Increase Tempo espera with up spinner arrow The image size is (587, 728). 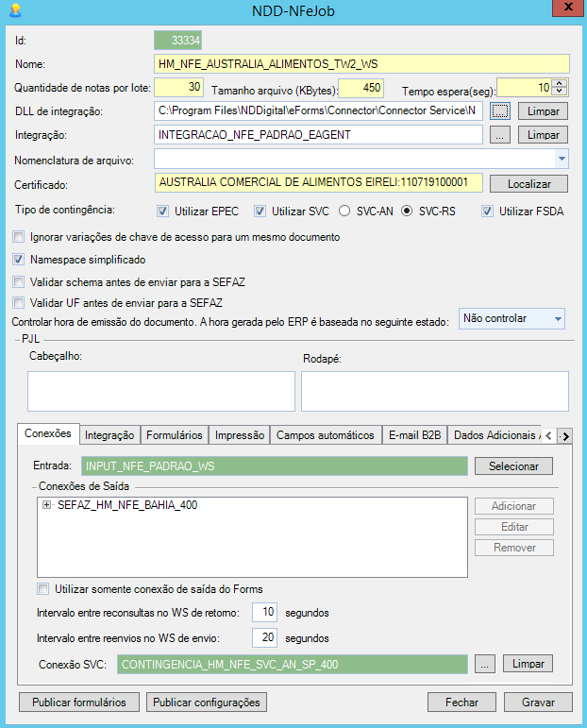coord(560,83)
